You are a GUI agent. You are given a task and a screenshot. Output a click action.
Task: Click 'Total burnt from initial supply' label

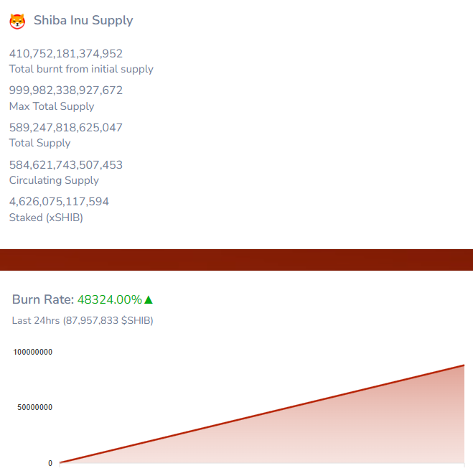pos(81,69)
